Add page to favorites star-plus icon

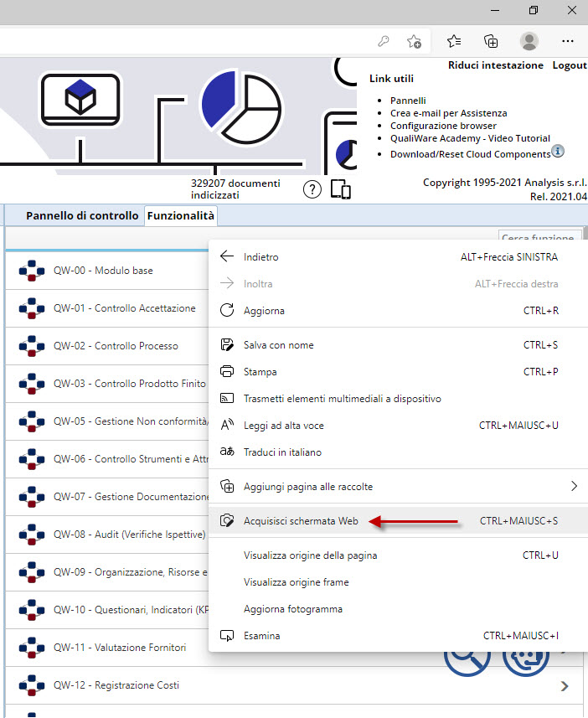[414, 41]
